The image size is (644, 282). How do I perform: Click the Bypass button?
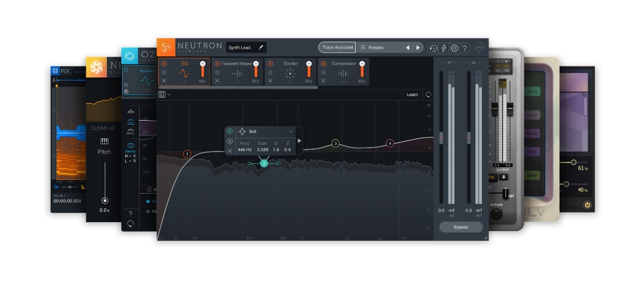(461, 227)
